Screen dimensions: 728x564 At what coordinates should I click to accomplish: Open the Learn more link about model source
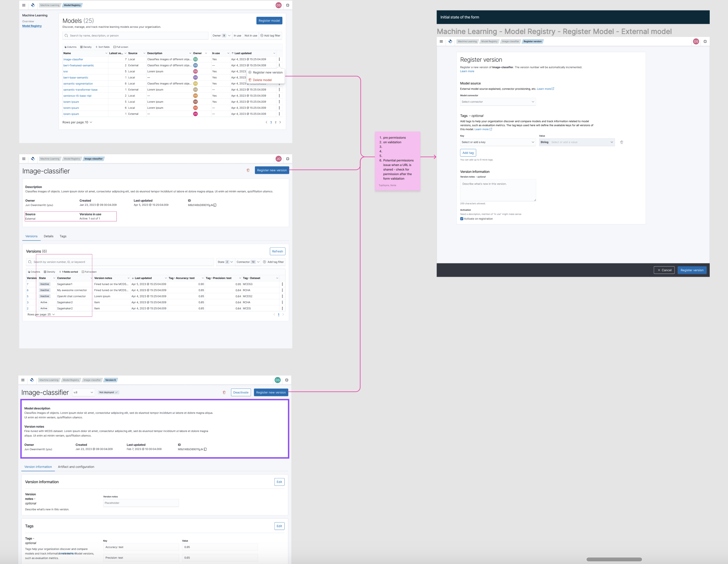point(545,89)
